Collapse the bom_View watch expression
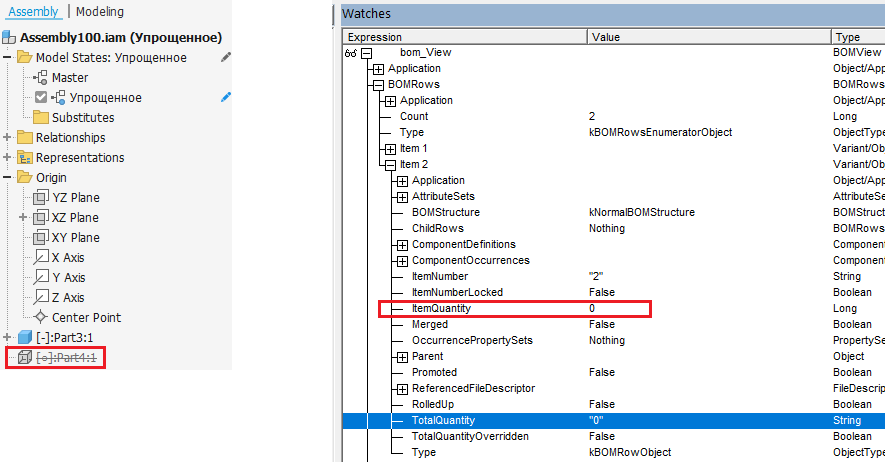 [x=367, y=53]
